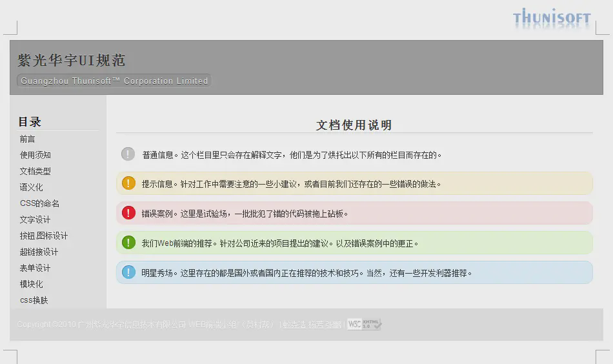The height and width of the screenshot is (364, 613).
Task: Click the W3C XHTML 1.0 validation badge
Action: [364, 324]
